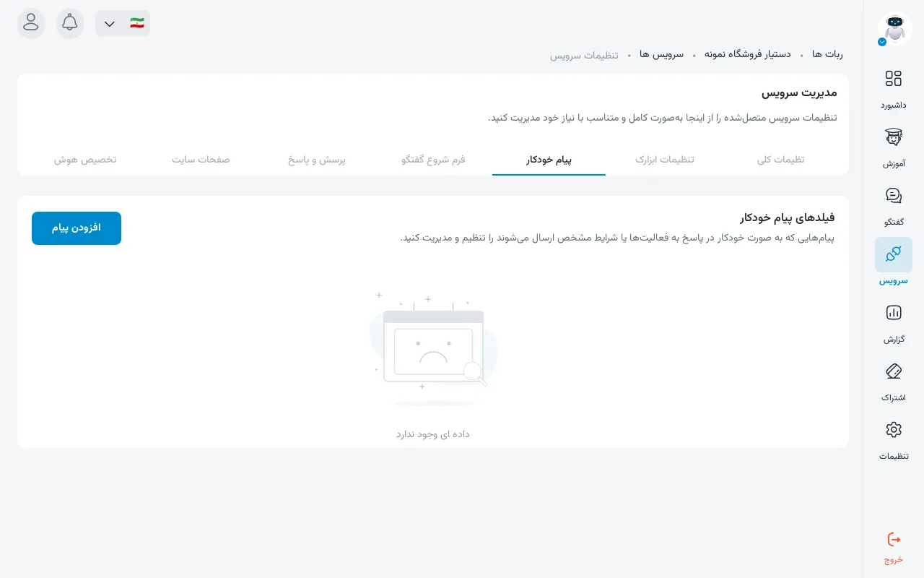Open the صفحات سایت tab
924x578 pixels.
pos(201,159)
